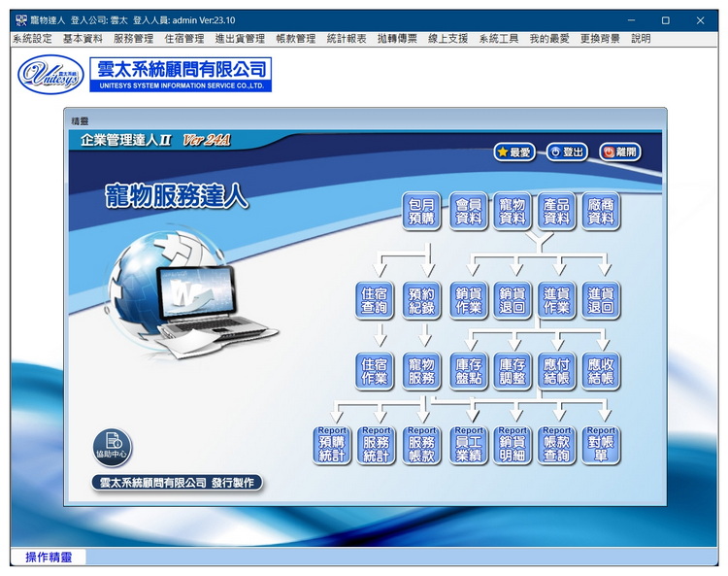Open the 庫存盤點 inventory count tile

pyautogui.click(x=469, y=371)
